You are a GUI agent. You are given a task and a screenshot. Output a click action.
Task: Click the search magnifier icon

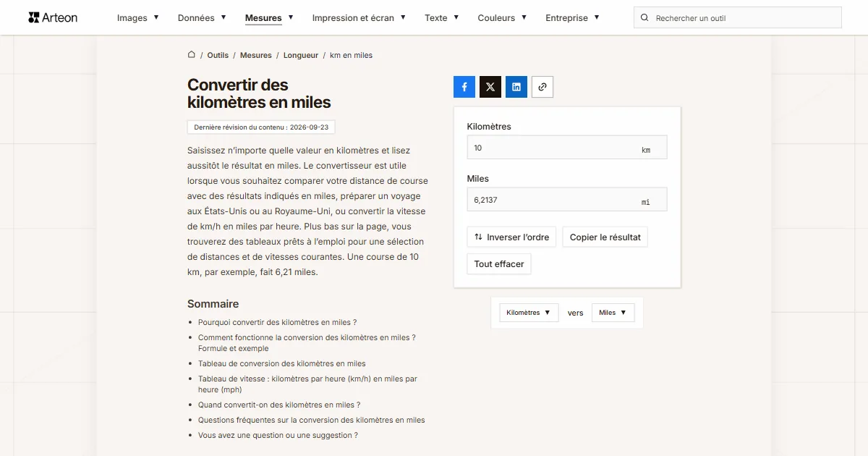(645, 18)
